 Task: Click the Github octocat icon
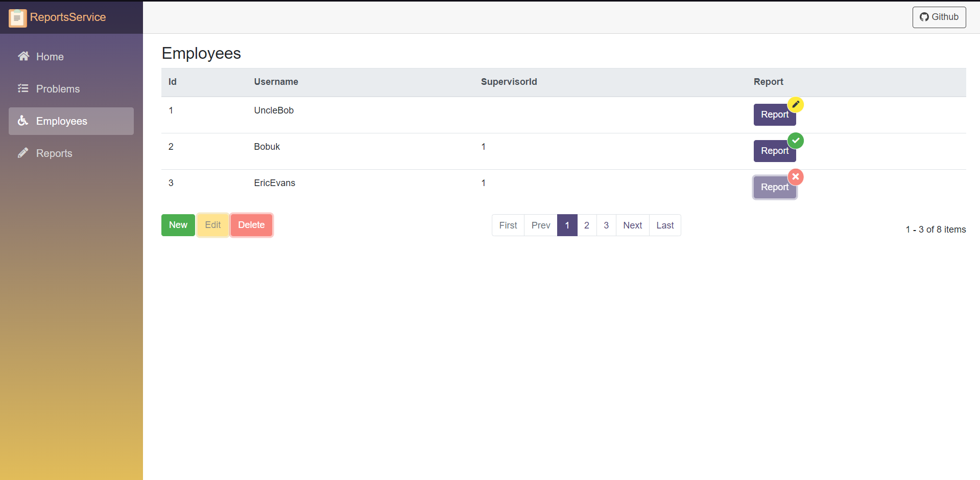[924, 17]
